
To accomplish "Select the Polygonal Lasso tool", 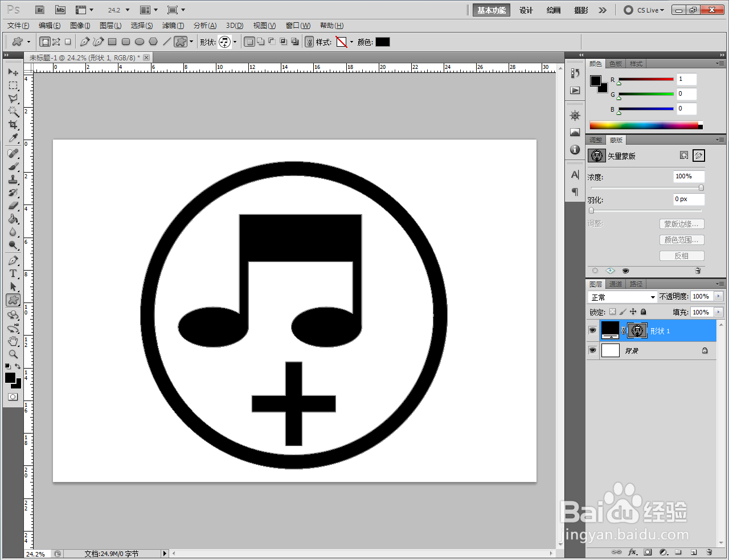I will pos(13,99).
